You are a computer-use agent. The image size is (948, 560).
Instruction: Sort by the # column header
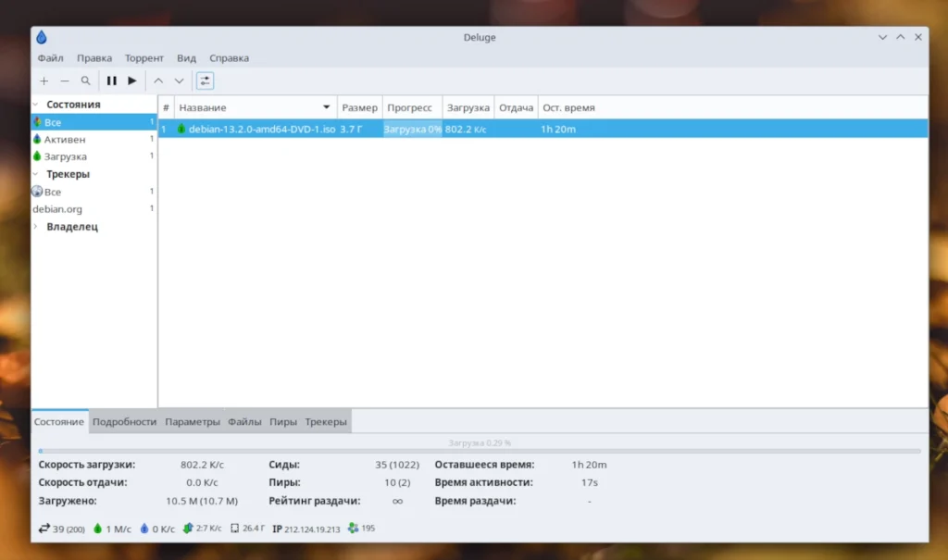coord(167,107)
